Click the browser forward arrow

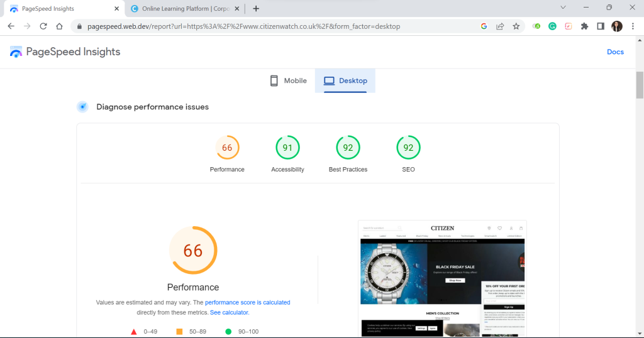(27, 26)
